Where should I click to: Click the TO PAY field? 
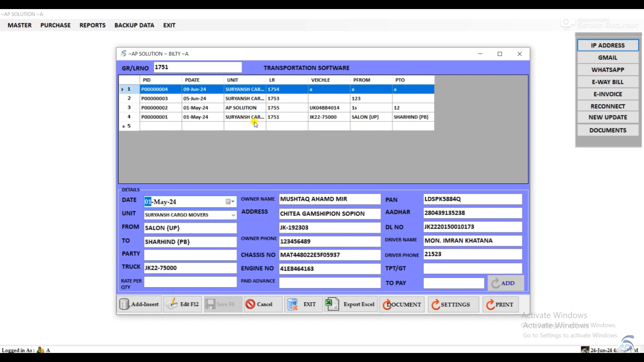point(454,283)
